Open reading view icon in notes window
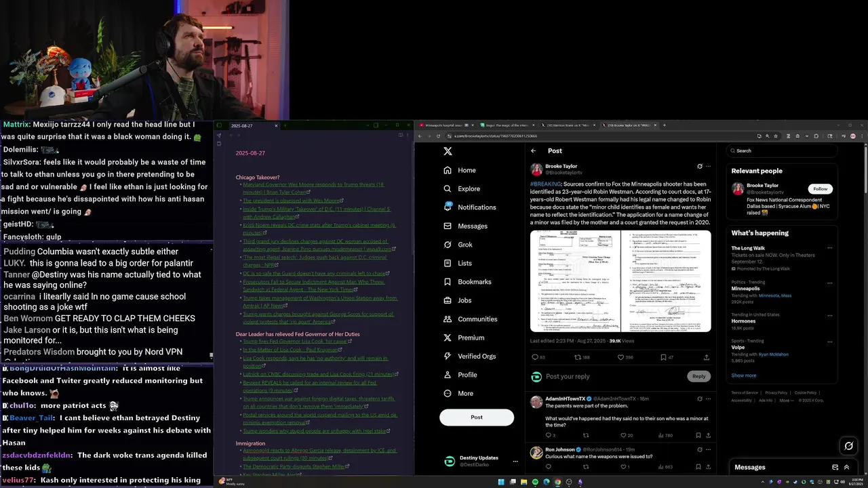Image resolution: width=868 pixels, height=488 pixels. click(400, 135)
